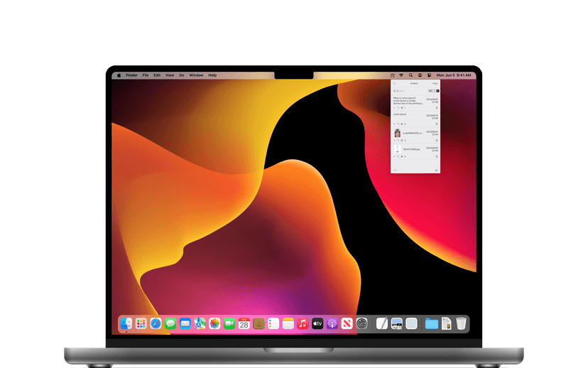This screenshot has height=368, width=588.
Task: Open the Apple menu
Action: (x=119, y=75)
